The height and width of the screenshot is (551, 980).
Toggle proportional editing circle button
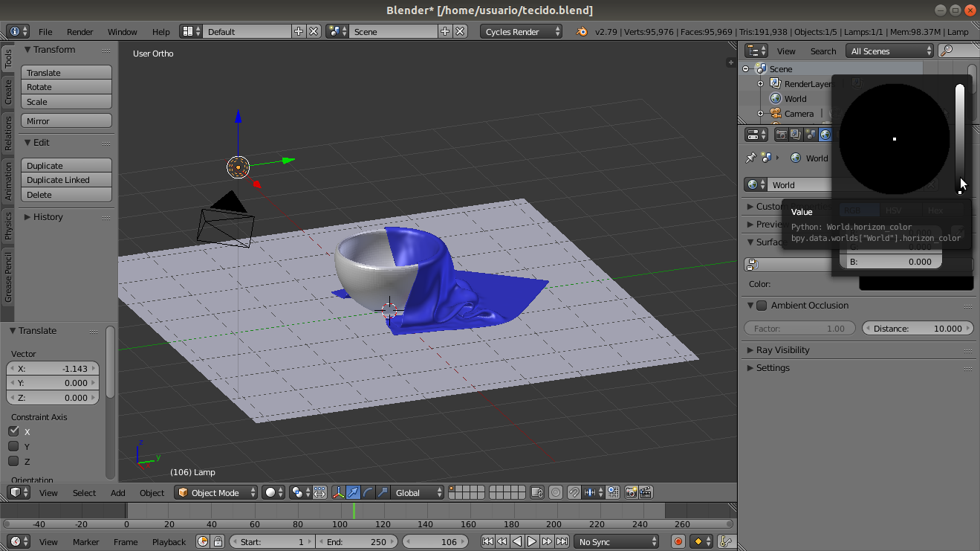click(556, 492)
